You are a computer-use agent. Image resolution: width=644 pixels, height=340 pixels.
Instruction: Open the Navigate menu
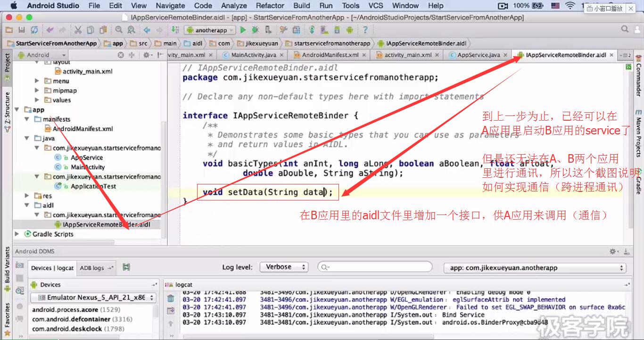[x=170, y=6]
